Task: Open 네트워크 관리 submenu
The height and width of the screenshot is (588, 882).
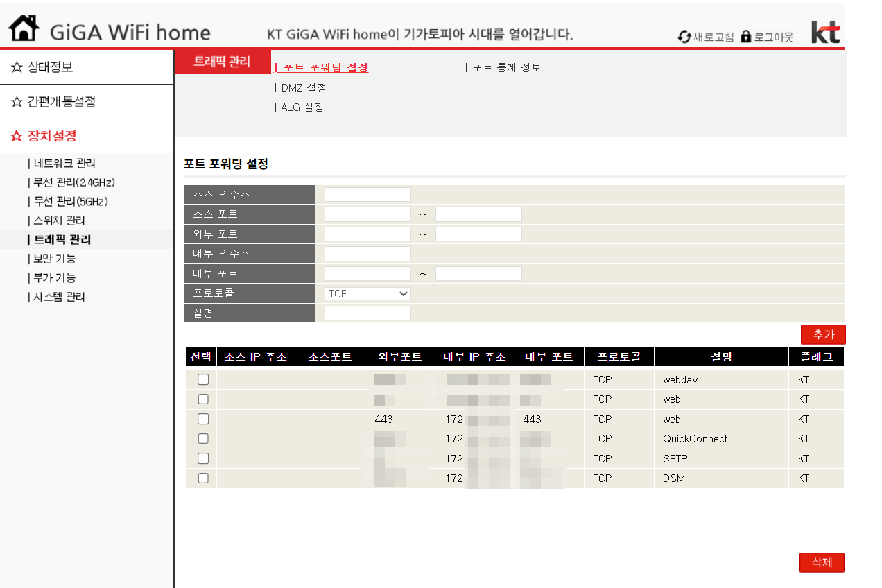Action: click(64, 164)
